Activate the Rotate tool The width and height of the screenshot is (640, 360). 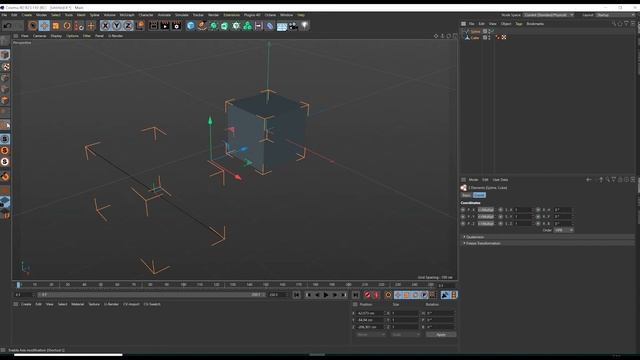(x=67, y=26)
